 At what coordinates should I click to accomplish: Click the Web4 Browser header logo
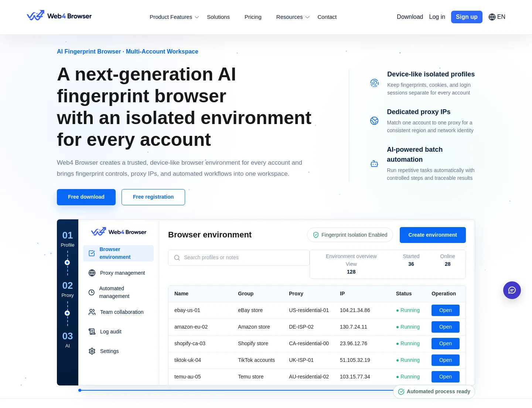[59, 16]
